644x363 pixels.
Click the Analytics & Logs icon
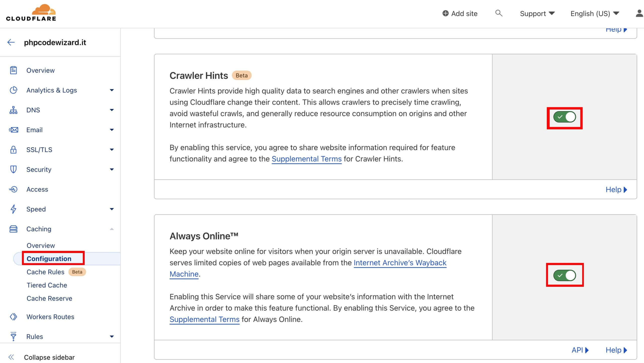(13, 90)
